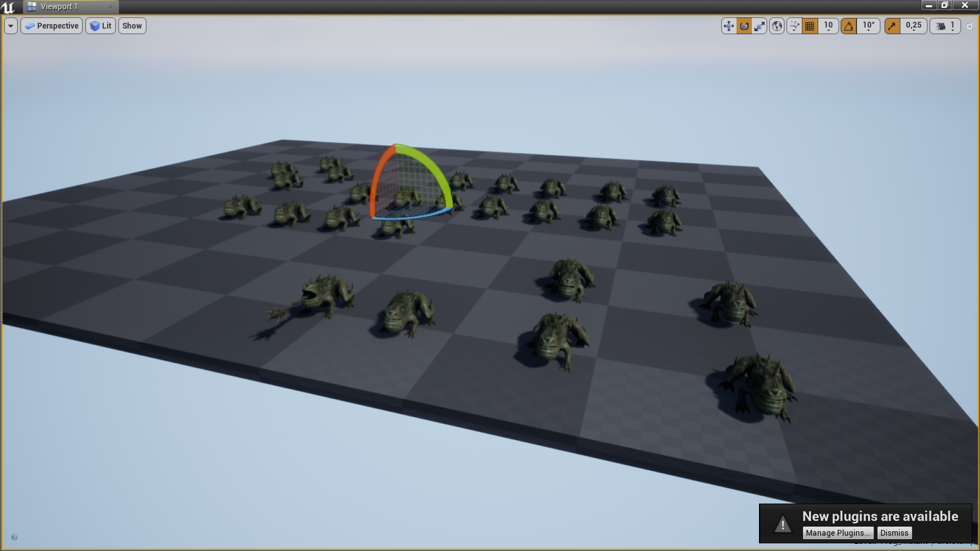Select the translate/move tool icon
The width and height of the screenshot is (980, 551).
(x=729, y=26)
